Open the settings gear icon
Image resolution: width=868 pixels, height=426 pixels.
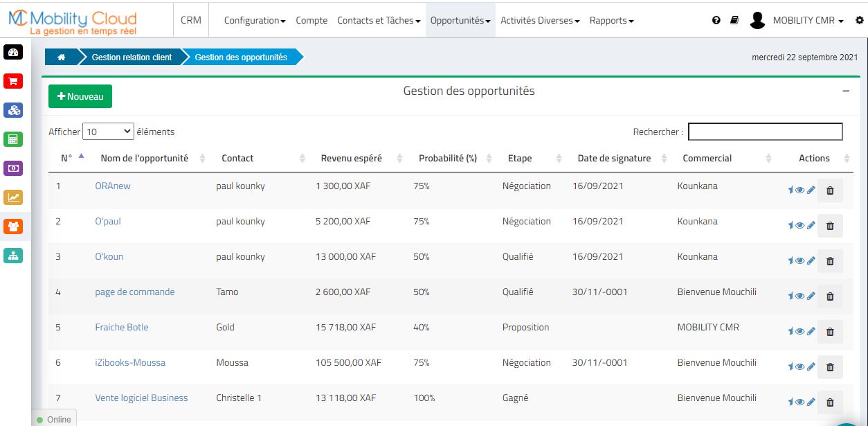tap(860, 21)
